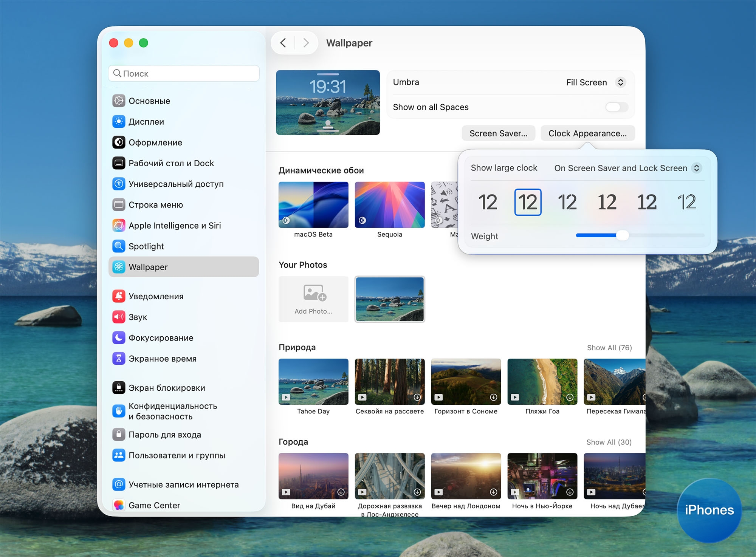
Task: Select the second outlined clock style 12
Action: tap(528, 202)
